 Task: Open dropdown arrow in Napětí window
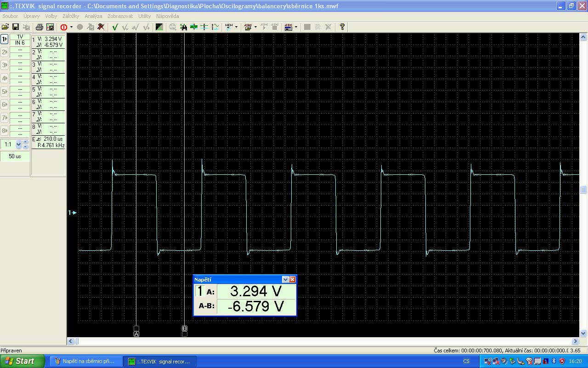pyautogui.click(x=285, y=280)
